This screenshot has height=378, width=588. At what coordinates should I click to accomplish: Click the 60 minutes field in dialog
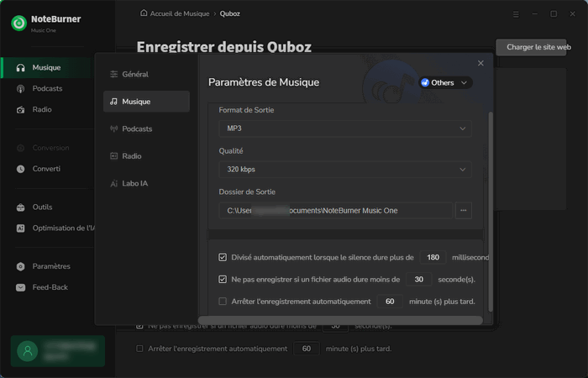[x=390, y=301]
